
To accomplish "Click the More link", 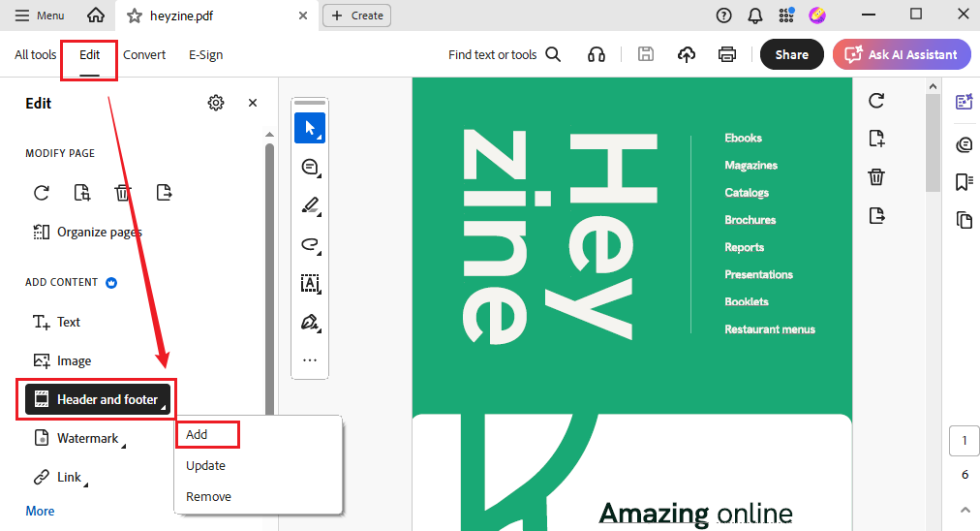I will pyautogui.click(x=40, y=511).
